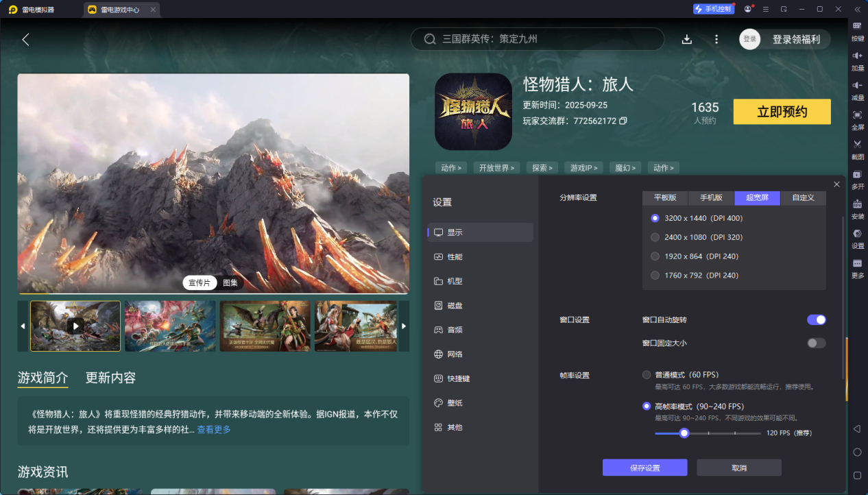This screenshot has width=868, height=495.
Task: Open the keyboard mapping (按键) tool
Action: click(x=857, y=26)
